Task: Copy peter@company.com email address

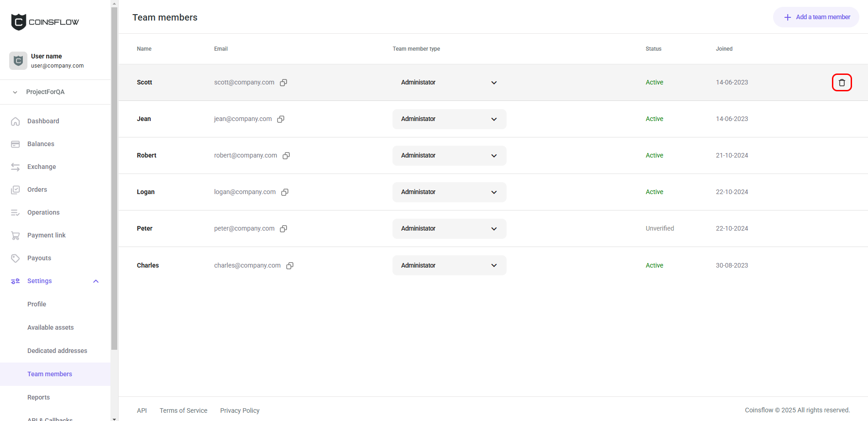Action: 283,229
